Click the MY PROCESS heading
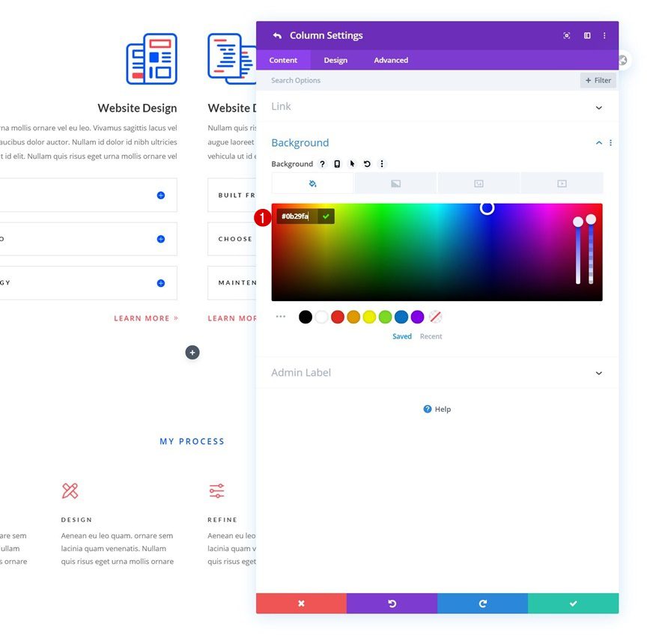The width and height of the screenshot is (659, 644). pyautogui.click(x=192, y=441)
